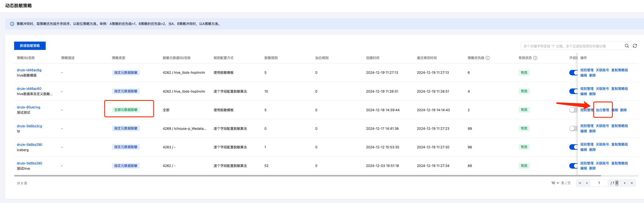644x203 pixels.
Task: Open policy link drule-5k6bs280
Action: [30, 163]
